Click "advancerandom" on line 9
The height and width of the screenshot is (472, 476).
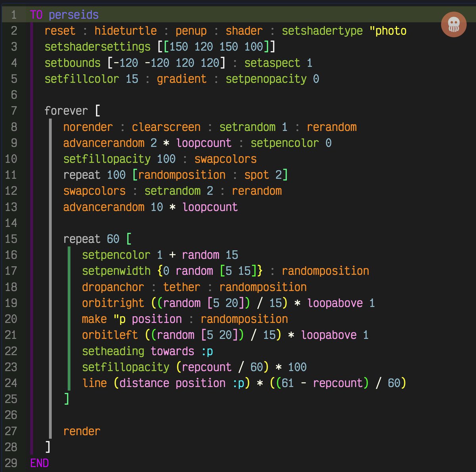point(104,143)
